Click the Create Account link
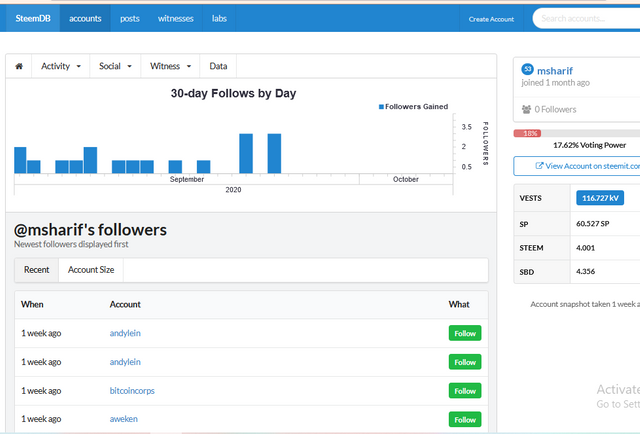Screen dimensions: 640x434 (491, 19)
